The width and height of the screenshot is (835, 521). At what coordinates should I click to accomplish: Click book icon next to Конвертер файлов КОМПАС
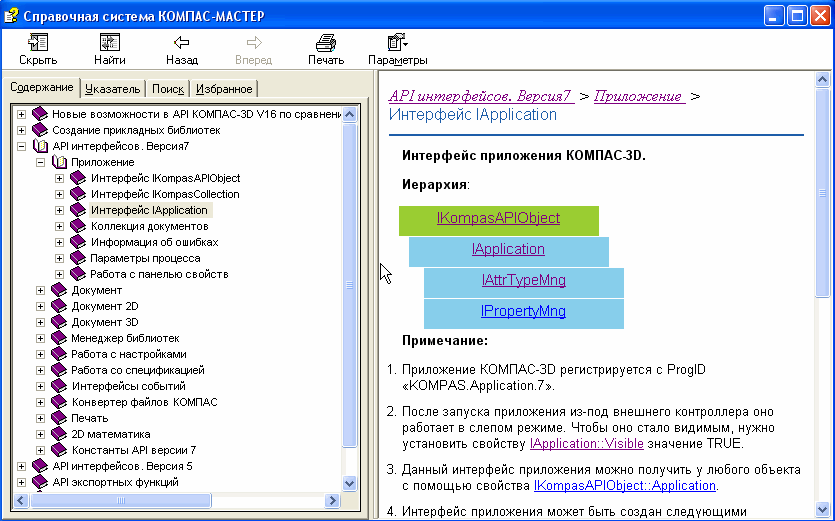(59, 402)
